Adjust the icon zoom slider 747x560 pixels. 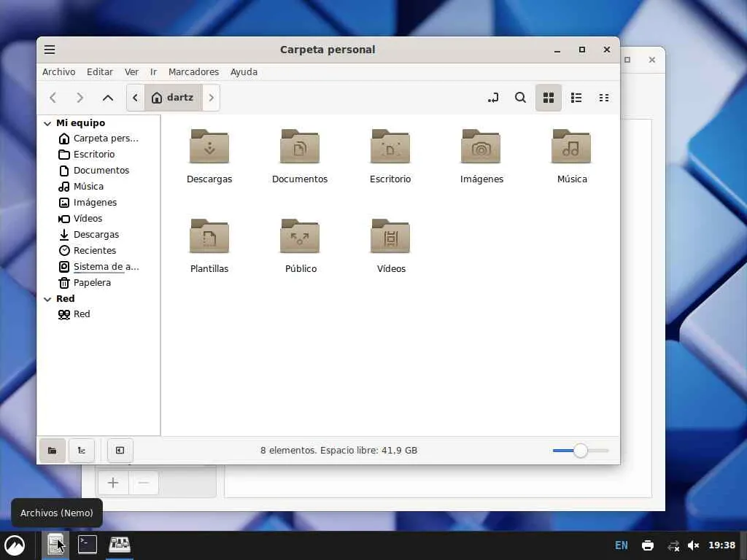(x=580, y=451)
